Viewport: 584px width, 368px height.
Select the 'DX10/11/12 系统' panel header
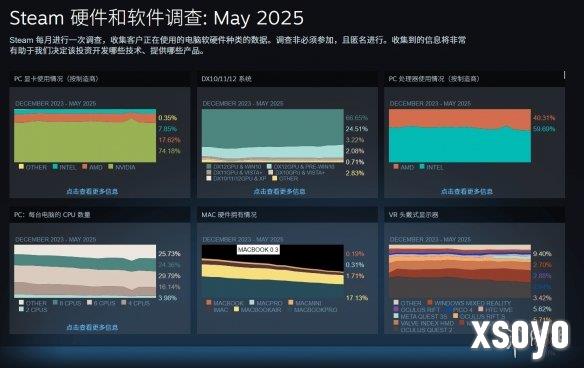[x=287, y=79]
